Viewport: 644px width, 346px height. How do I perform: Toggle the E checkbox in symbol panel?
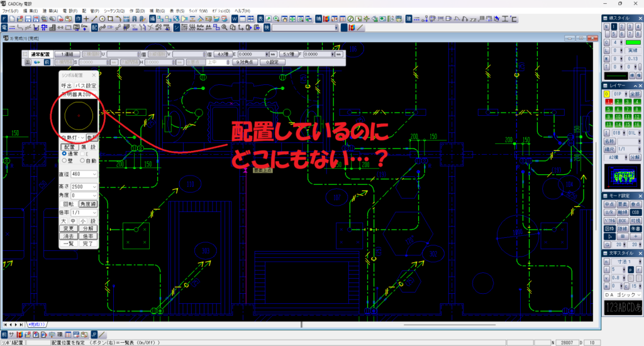[82, 153]
